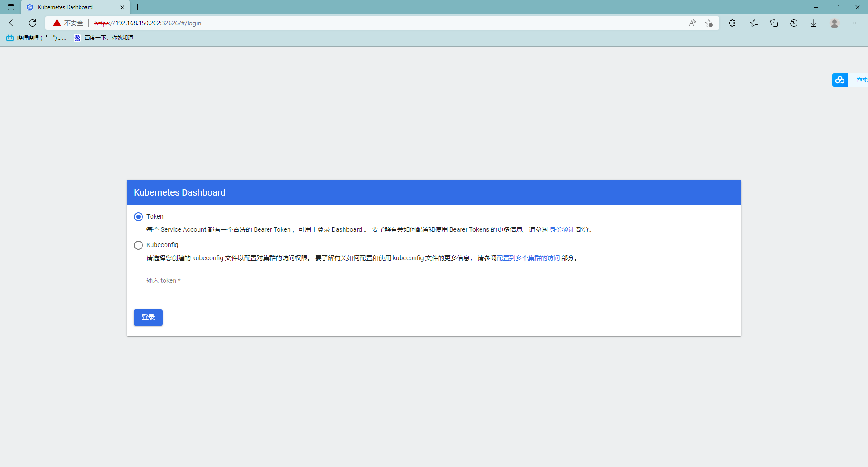Open the tab actions menu icon
Screen dimensions: 868x467
11,7
